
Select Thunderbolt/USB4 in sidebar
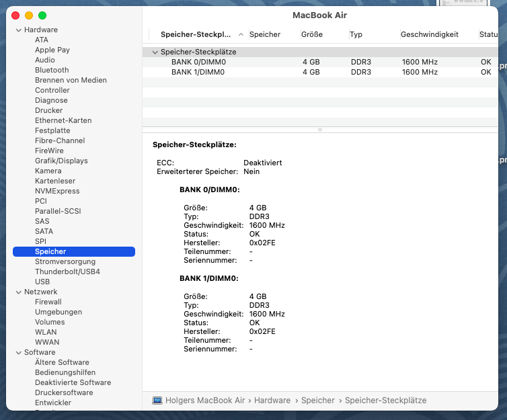[68, 271]
